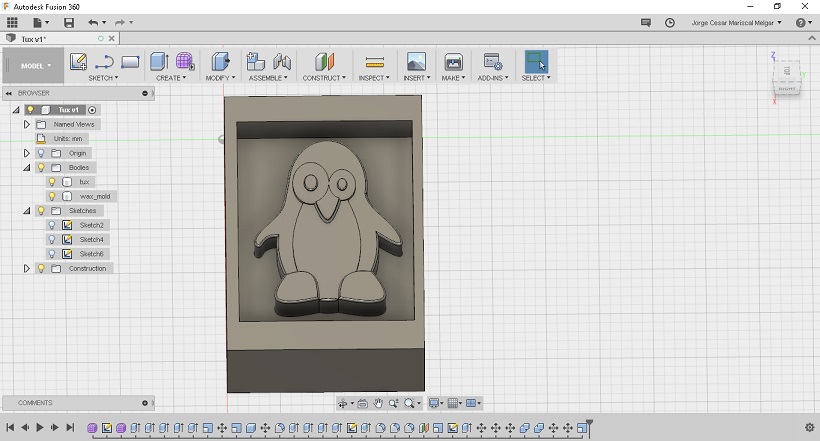Expand the Origin folder
This screenshot has width=820, height=441.
click(x=26, y=153)
